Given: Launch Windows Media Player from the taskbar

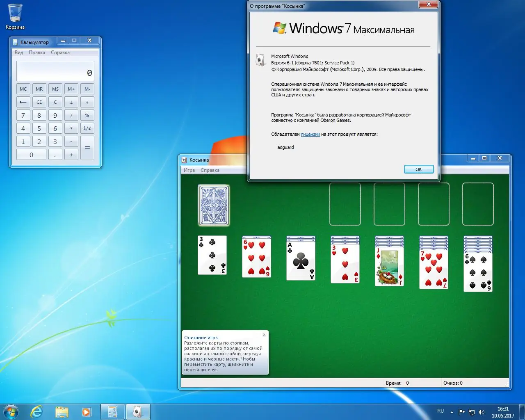Looking at the screenshot, I should 86,412.
